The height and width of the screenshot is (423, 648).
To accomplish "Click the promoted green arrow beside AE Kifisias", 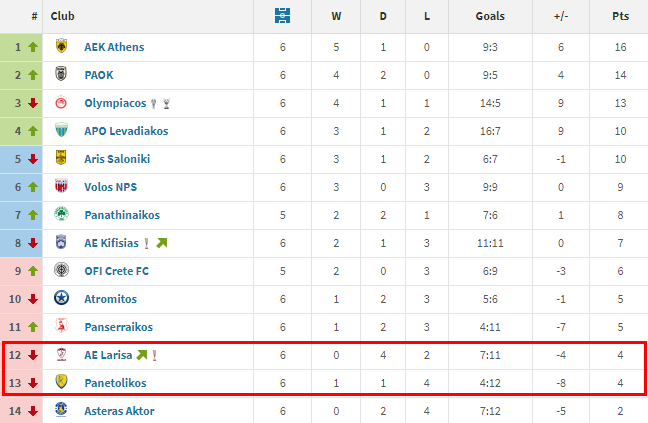I will point(162,243).
